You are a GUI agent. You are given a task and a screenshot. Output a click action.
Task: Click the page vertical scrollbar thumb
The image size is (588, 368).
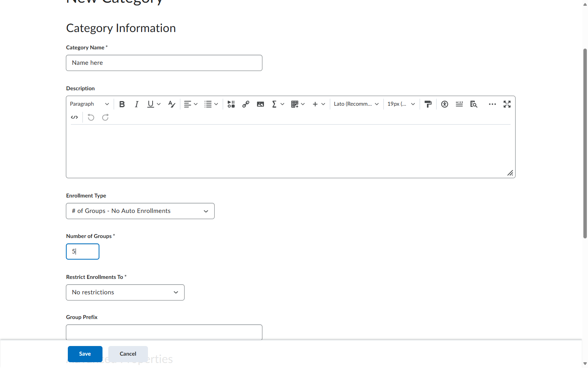click(585, 143)
